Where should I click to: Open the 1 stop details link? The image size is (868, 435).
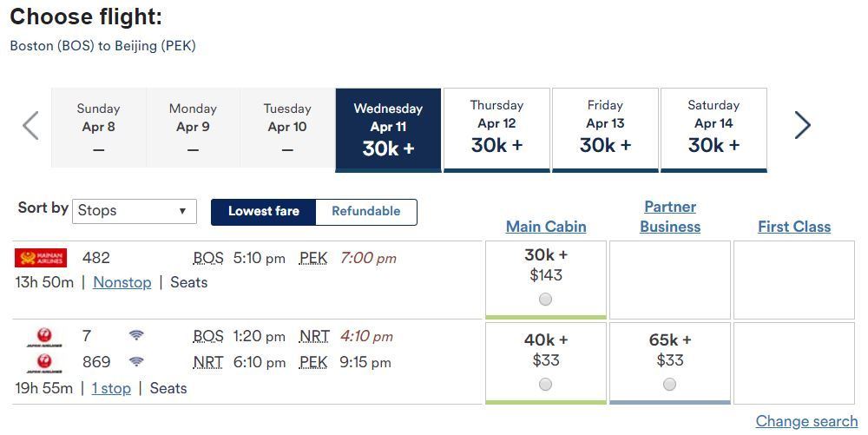click(x=111, y=388)
